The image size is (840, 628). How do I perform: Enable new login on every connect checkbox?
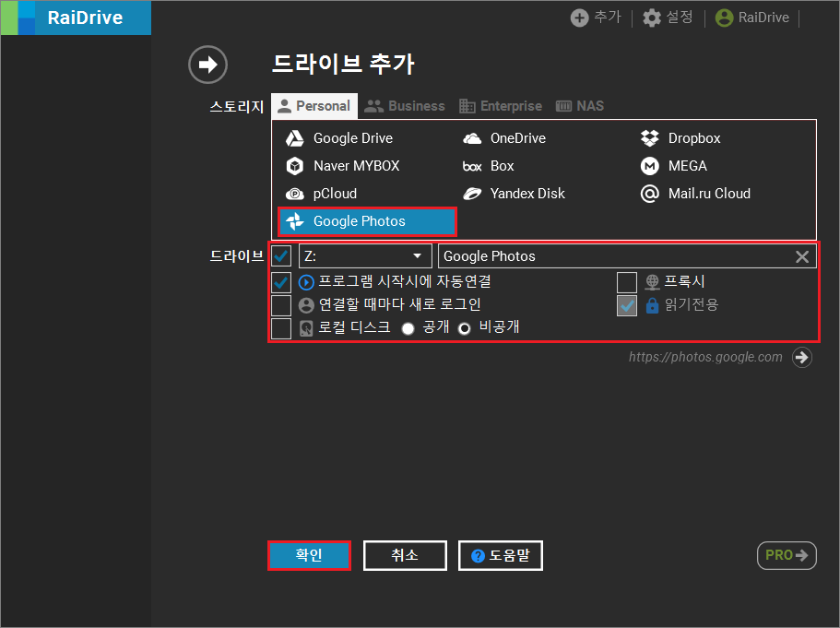[x=281, y=305]
